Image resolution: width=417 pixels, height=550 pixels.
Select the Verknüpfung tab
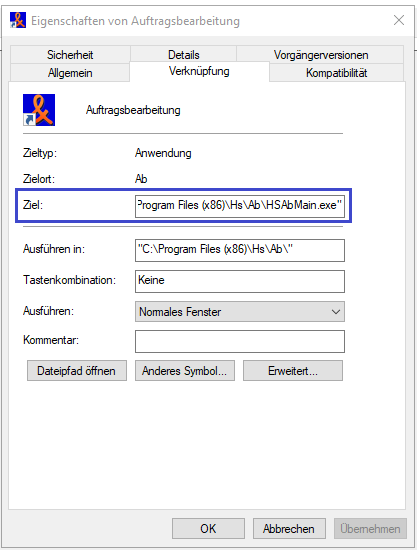point(199,71)
